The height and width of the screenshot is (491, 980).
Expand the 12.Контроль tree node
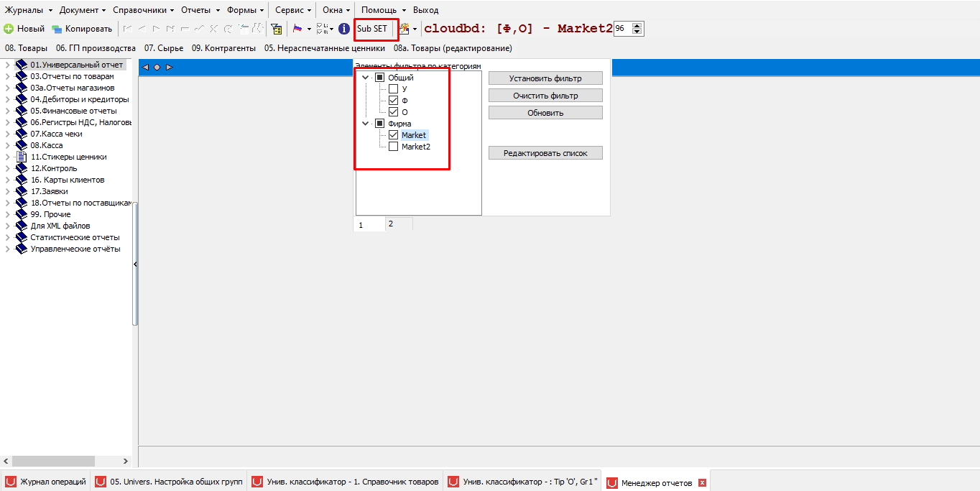[7, 168]
